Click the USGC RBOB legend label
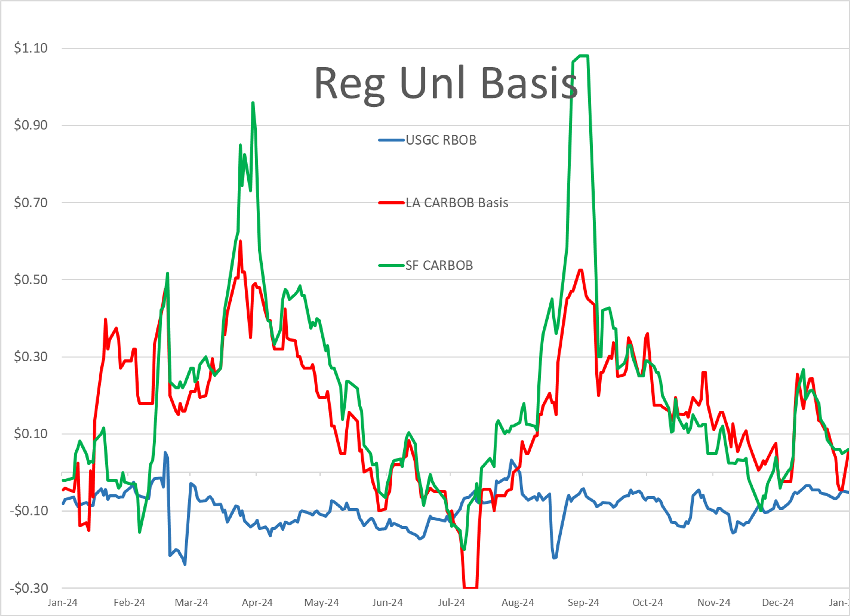The width and height of the screenshot is (850, 616). tap(441, 140)
